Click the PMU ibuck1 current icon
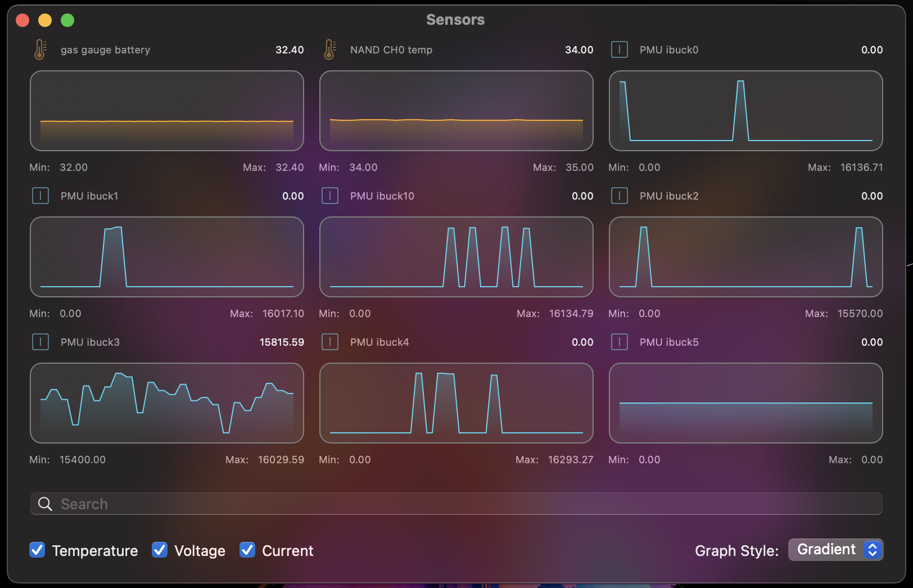This screenshot has height=588, width=913. coord(40,196)
